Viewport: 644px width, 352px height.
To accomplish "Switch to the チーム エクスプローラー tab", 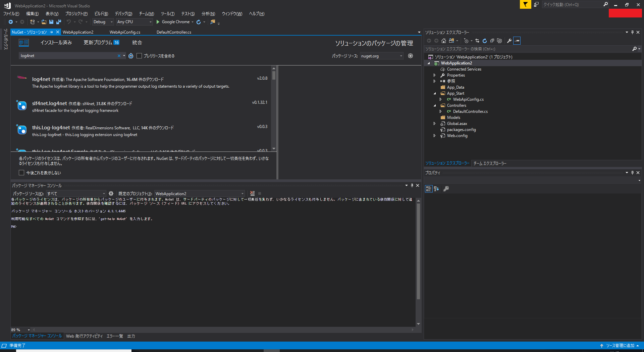I will coord(490,163).
